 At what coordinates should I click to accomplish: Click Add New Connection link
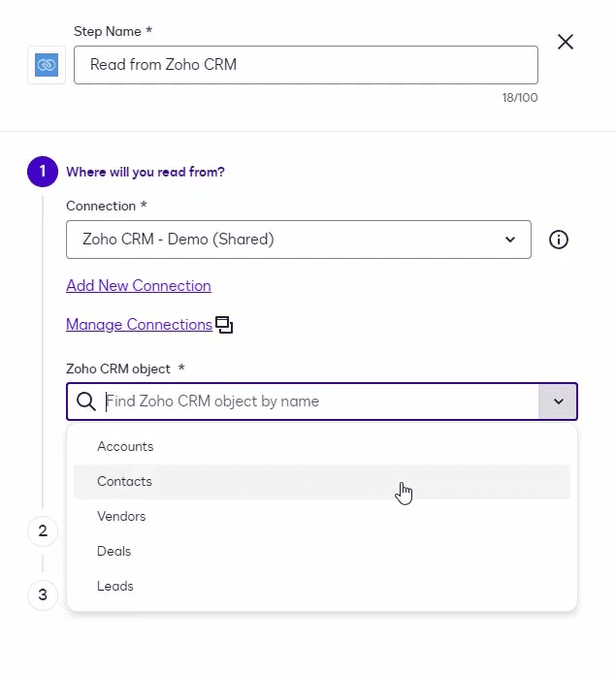pyautogui.click(x=138, y=286)
